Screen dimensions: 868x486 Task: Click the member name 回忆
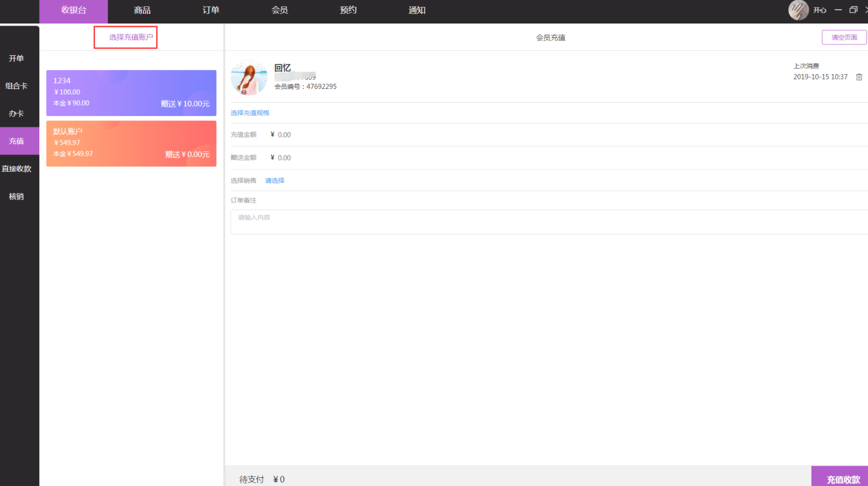click(282, 67)
